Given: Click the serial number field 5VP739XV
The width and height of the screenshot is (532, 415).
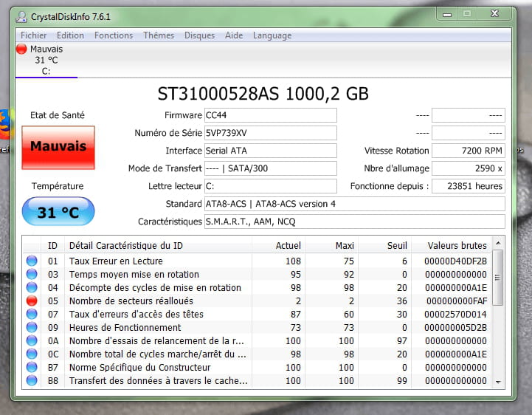Looking at the screenshot, I should coord(270,133).
